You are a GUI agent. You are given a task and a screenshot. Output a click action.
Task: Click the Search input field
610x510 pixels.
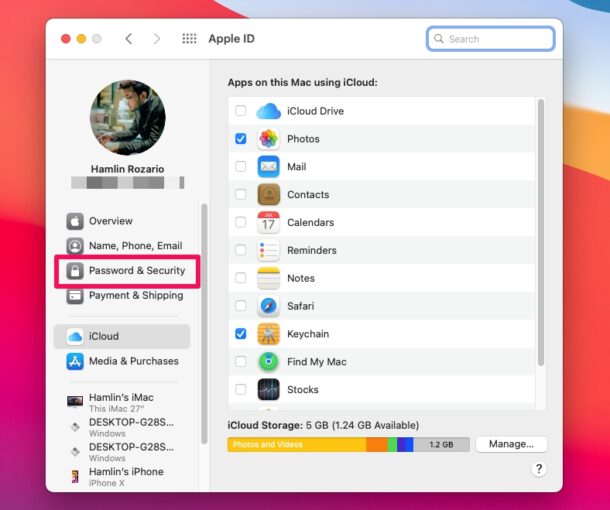pyautogui.click(x=490, y=39)
